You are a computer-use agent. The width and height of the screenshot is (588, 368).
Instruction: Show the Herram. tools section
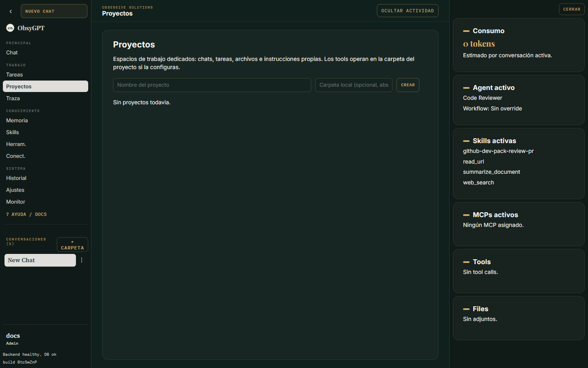tap(45, 144)
